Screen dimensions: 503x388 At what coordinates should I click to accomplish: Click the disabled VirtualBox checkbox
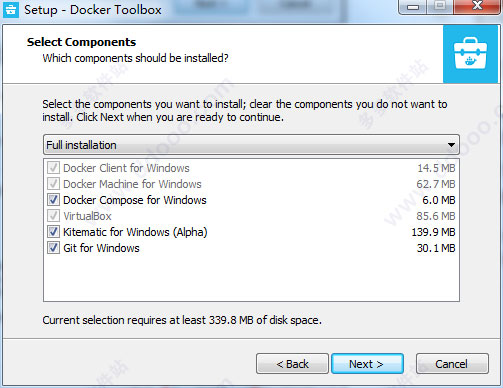pyautogui.click(x=53, y=216)
